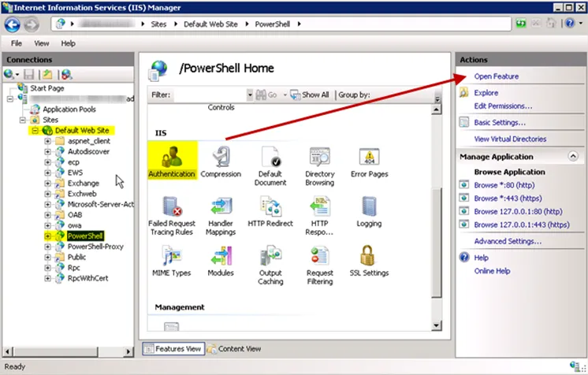
Task: Select the Application Pools tree item
Action: pos(69,110)
